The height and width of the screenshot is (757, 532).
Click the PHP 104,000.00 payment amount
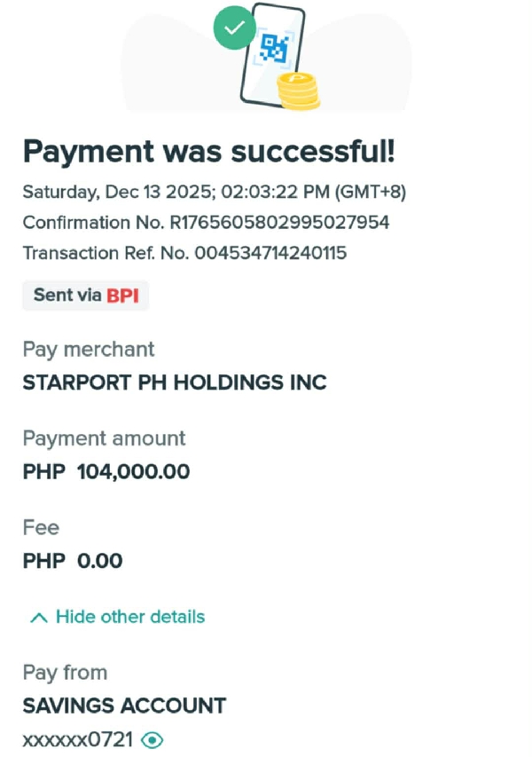click(106, 472)
